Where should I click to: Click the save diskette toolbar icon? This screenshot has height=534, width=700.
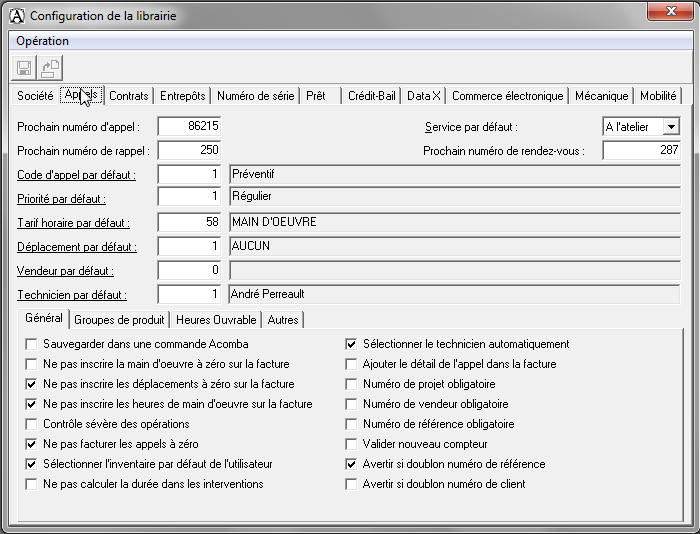point(24,68)
